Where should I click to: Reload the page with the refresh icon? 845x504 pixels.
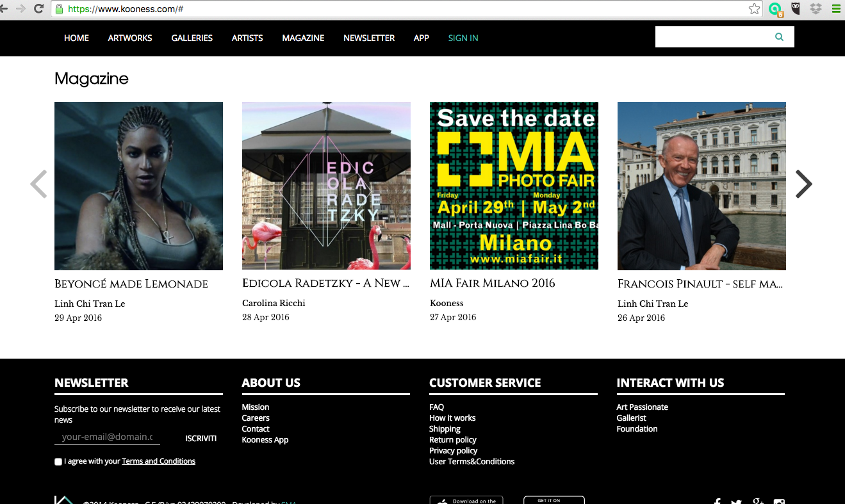click(38, 9)
